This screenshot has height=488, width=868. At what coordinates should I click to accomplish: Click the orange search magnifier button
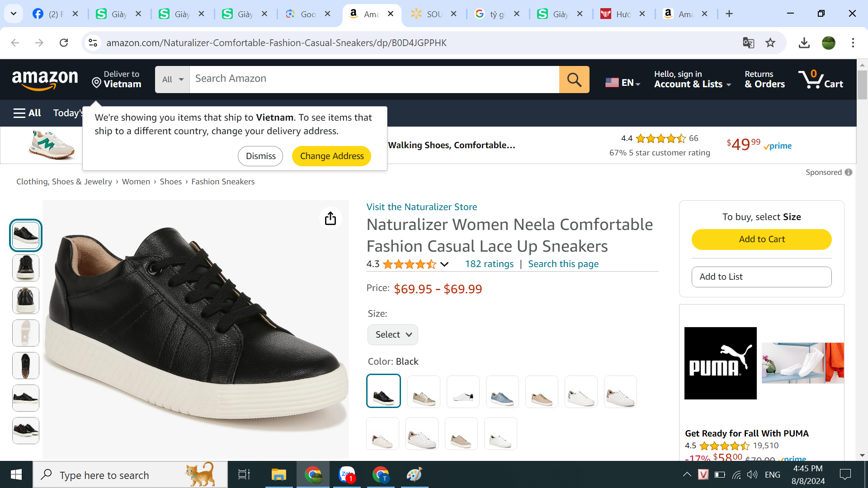tap(574, 80)
